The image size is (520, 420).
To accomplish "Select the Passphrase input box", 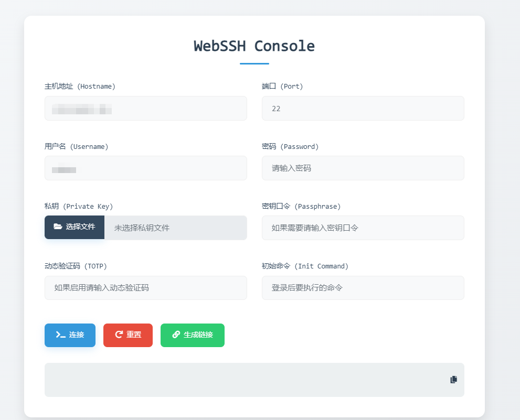I will click(x=363, y=228).
